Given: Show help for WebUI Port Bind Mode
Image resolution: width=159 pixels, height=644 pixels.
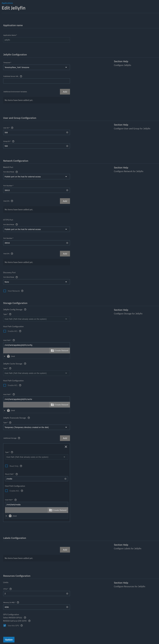Looking at the screenshot, I should pos(17,172).
